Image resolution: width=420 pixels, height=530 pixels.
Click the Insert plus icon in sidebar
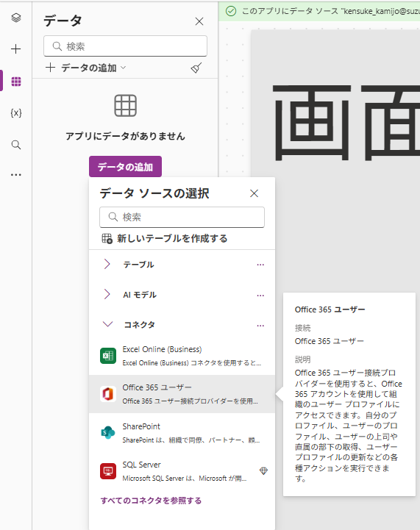point(16,49)
